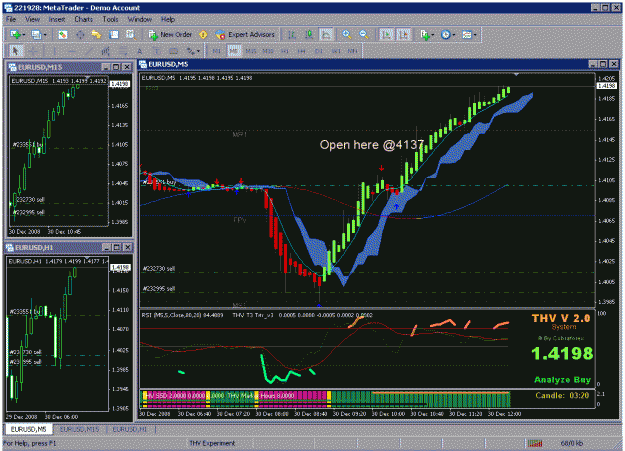Switch timeframe to MN monthly
The height and width of the screenshot is (451, 625).
coord(352,51)
